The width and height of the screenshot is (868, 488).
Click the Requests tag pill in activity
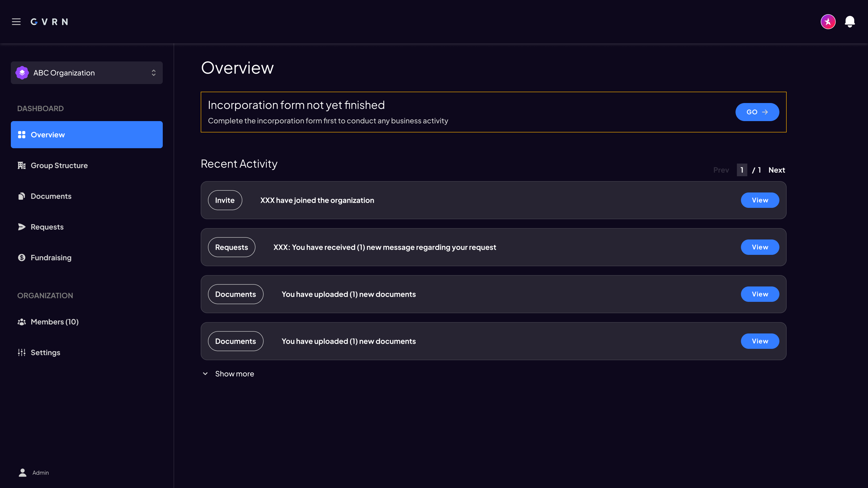(x=231, y=247)
